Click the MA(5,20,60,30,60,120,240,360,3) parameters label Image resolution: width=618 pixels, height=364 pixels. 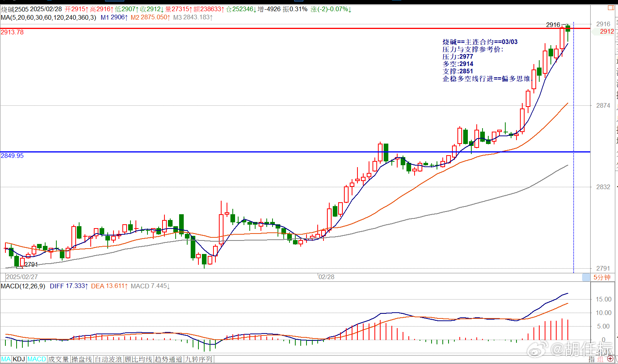pyautogui.click(x=49, y=17)
